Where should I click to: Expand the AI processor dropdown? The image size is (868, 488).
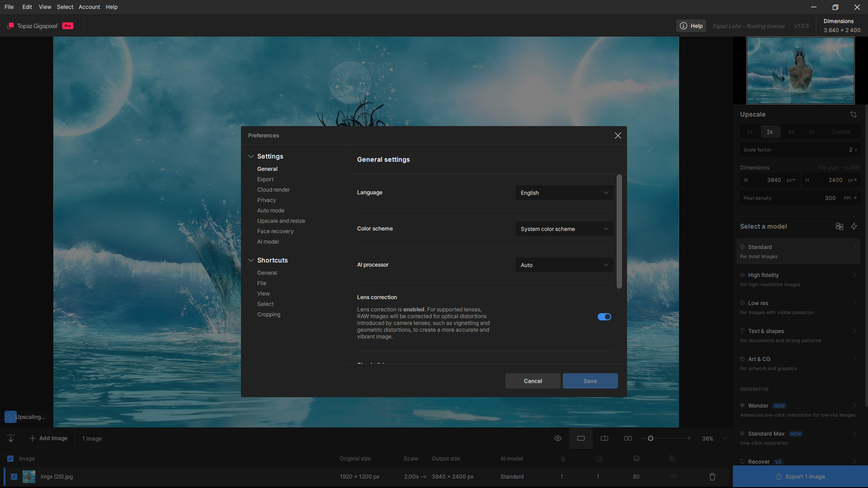click(x=564, y=265)
